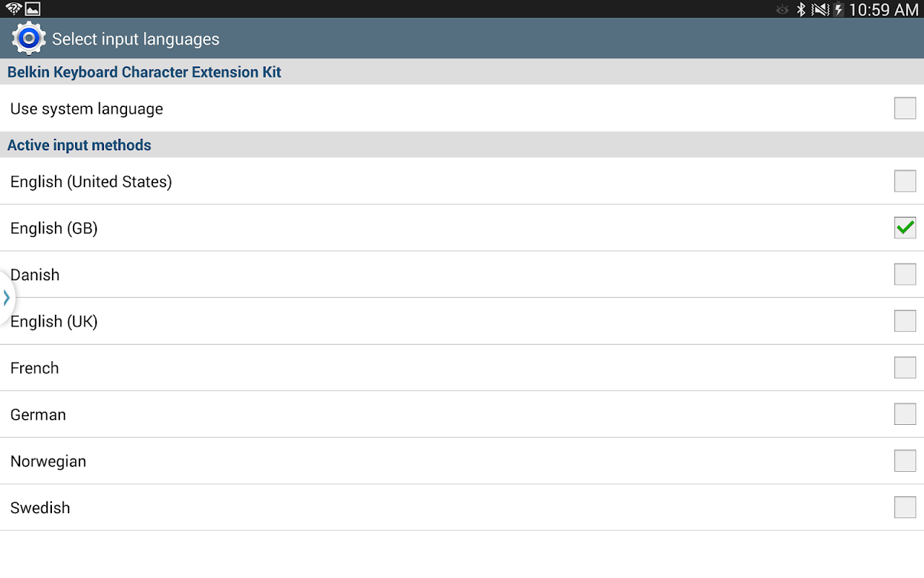This screenshot has width=924, height=578.
Task: Tap the battery charging icon
Action: pos(839,9)
